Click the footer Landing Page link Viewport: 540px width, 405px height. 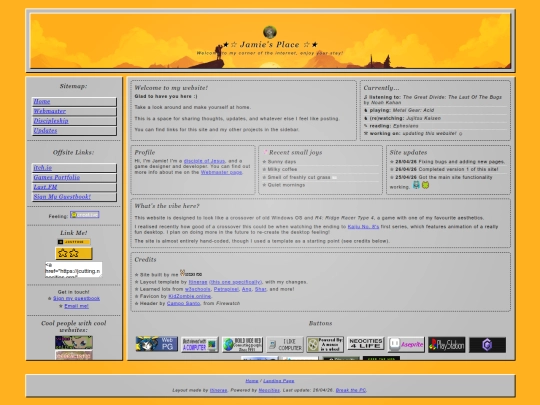pyautogui.click(x=279, y=381)
